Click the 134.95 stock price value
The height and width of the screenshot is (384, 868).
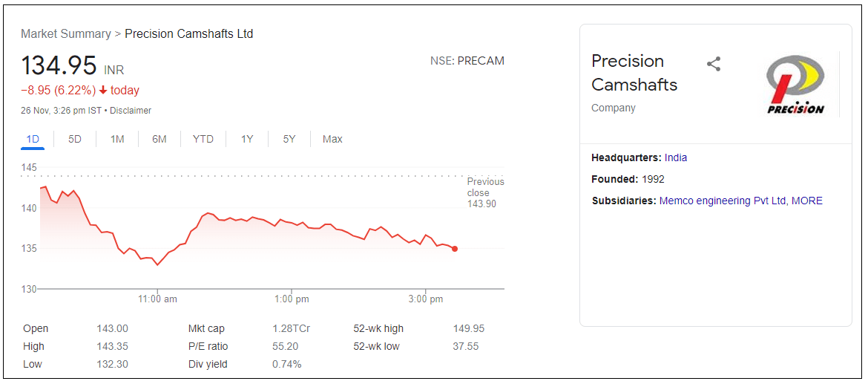pyautogui.click(x=59, y=66)
